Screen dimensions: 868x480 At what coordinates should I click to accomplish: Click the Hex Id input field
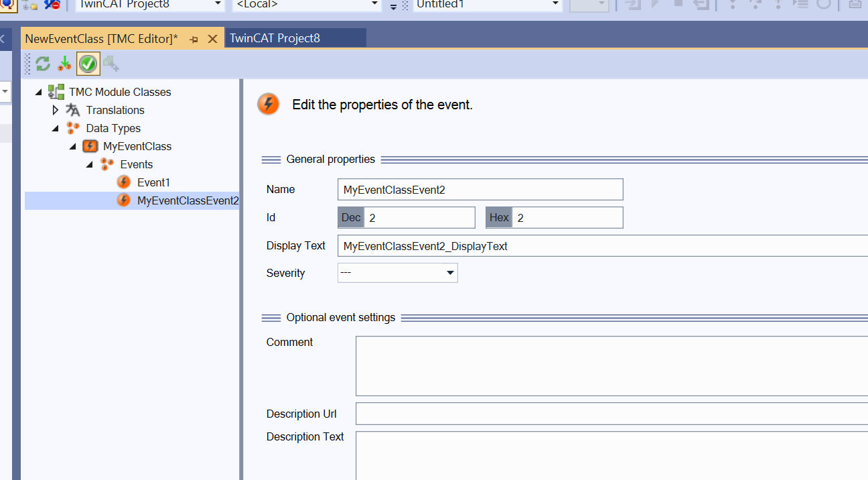pos(567,218)
